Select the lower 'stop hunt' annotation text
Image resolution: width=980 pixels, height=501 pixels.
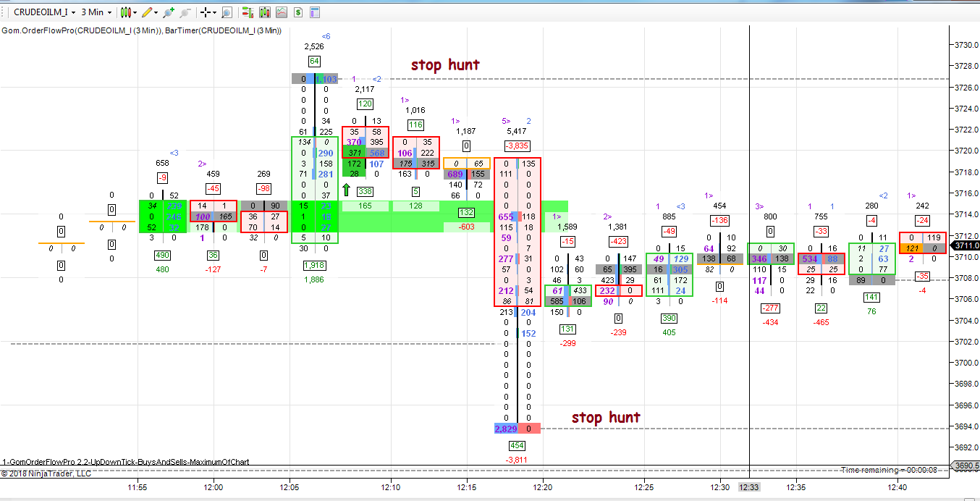[x=606, y=418]
